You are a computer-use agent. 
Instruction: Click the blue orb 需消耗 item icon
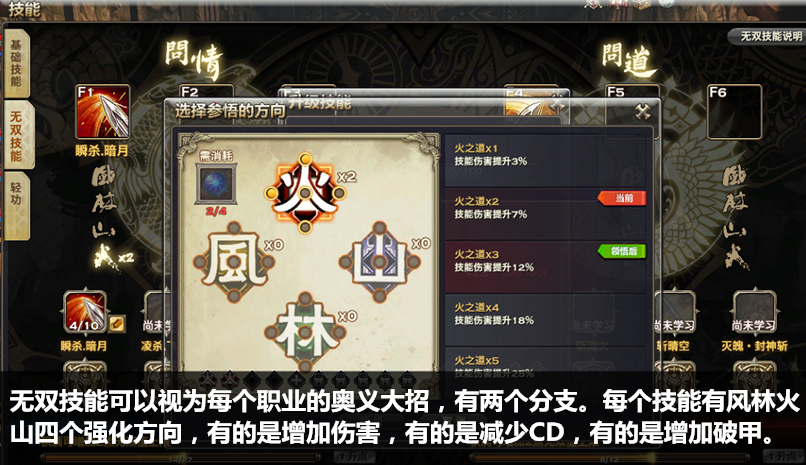[x=216, y=183]
